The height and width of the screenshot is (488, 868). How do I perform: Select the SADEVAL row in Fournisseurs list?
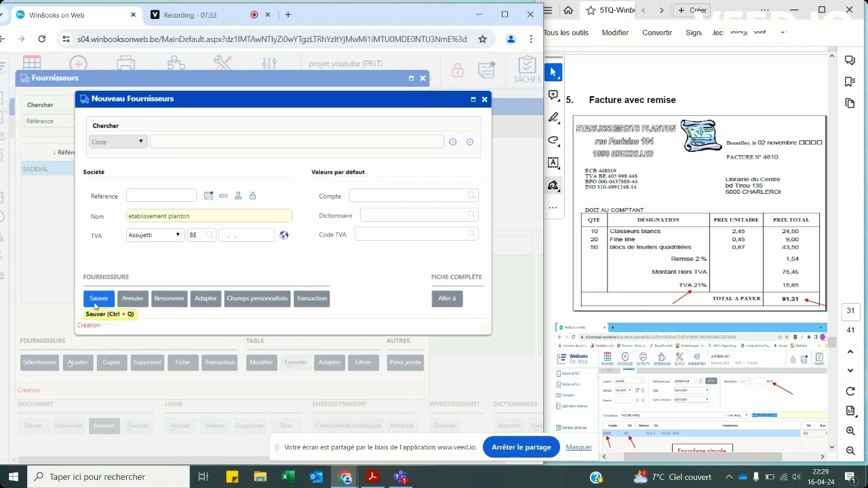click(x=47, y=169)
